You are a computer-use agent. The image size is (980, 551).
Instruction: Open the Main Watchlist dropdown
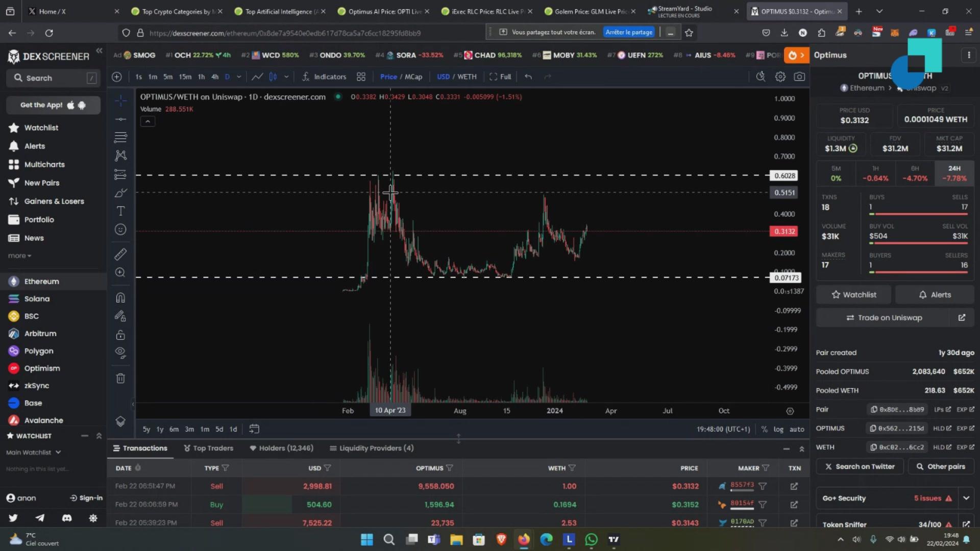click(34, 452)
